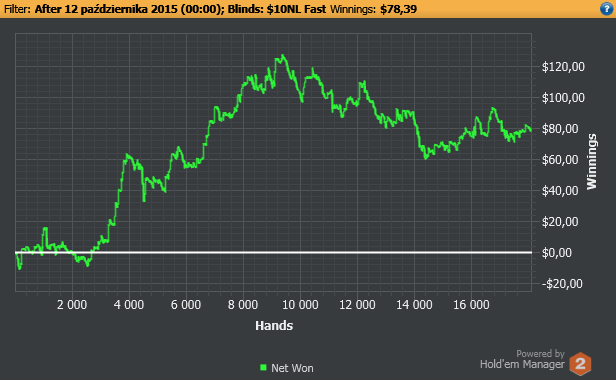
Task: Toggle the Net Won legend label
Action: [292, 368]
